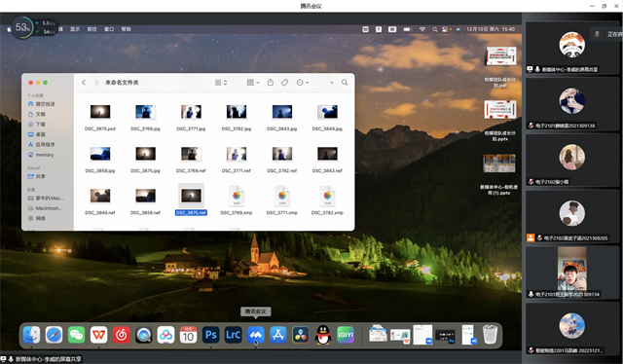This screenshot has height=364, width=623.
Task: Launch Safari from the Dock
Action: tap(54, 335)
